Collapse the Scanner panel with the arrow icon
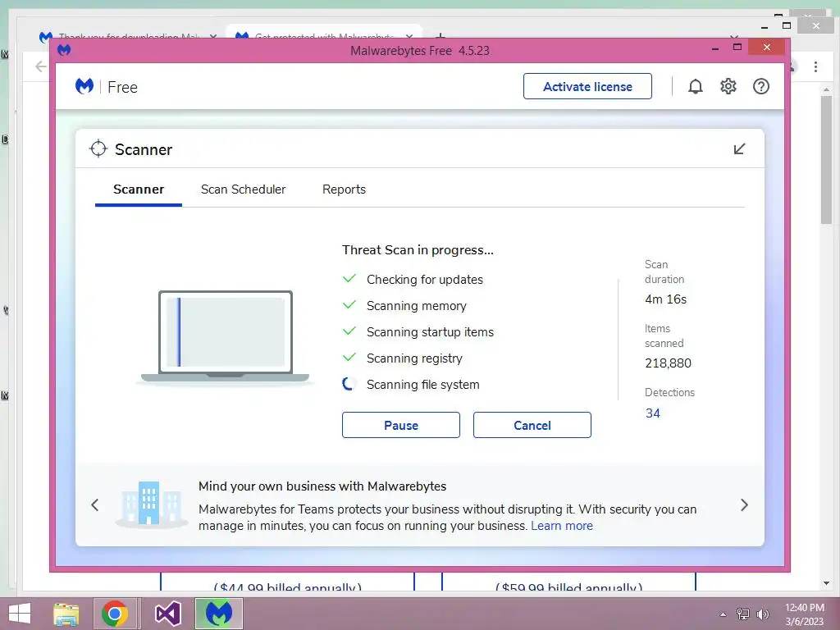This screenshot has height=630, width=840. tap(739, 149)
